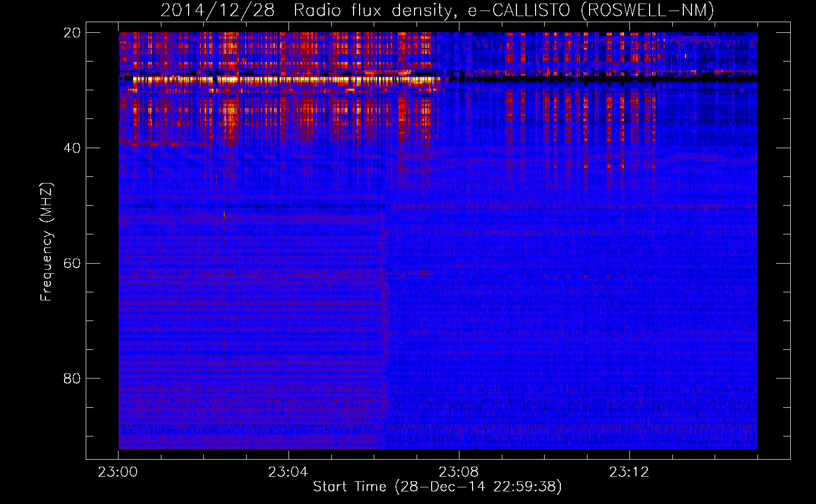Select the 'Frequency (MHZ)' y-axis label
The width and height of the screenshot is (816, 504).
pos(46,242)
